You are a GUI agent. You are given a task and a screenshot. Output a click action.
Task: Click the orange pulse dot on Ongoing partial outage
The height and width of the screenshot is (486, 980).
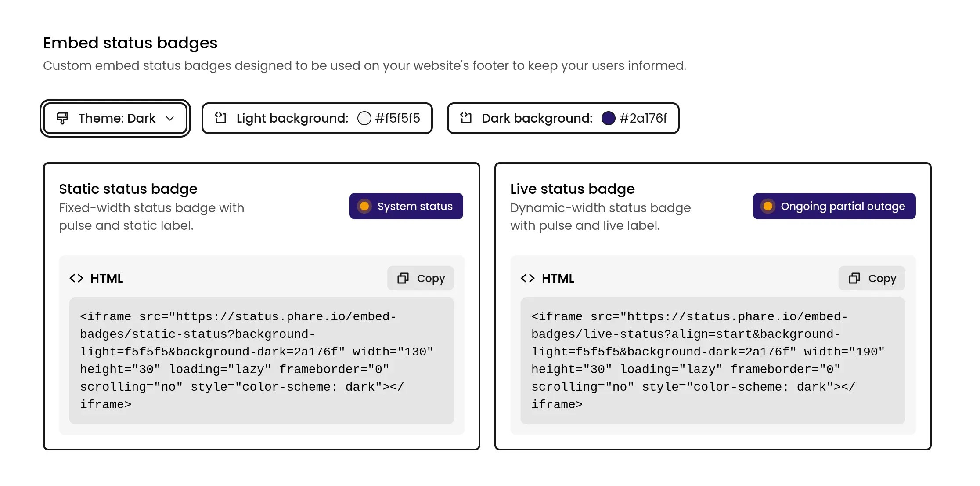tap(768, 206)
